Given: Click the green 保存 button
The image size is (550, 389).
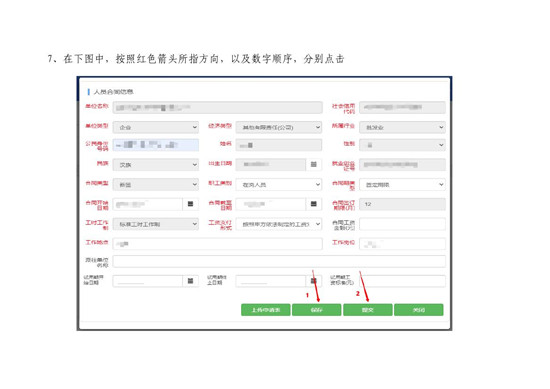Looking at the screenshot, I should coord(316,310).
